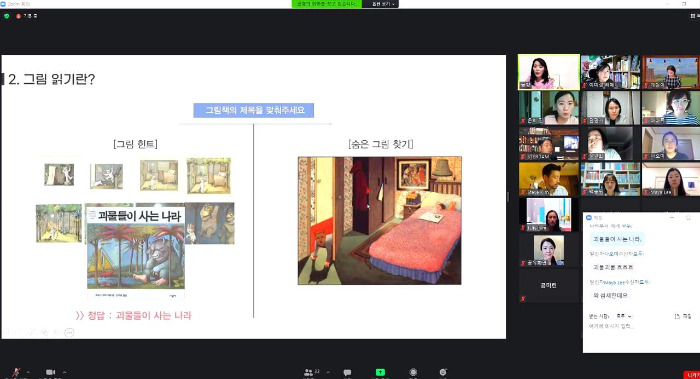Image resolution: width=700 pixels, height=379 pixels.
Task: Click the slide heading 2. 그림 읽기란?
Action: click(51, 79)
